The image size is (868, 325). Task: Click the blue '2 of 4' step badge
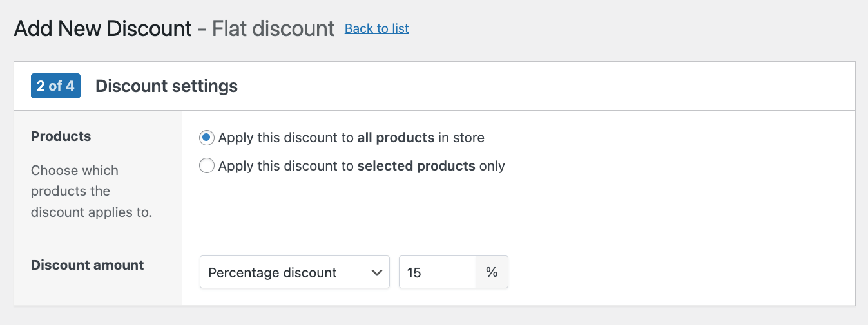point(55,86)
